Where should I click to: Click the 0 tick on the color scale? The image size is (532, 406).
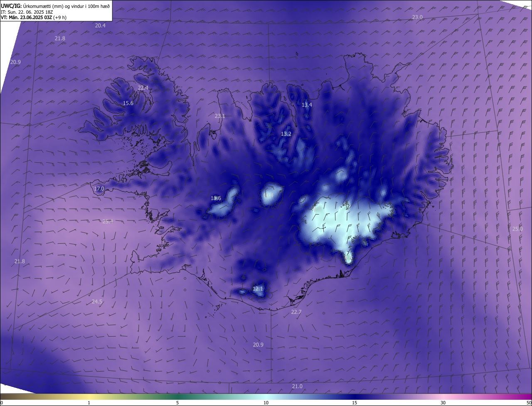[1, 403]
